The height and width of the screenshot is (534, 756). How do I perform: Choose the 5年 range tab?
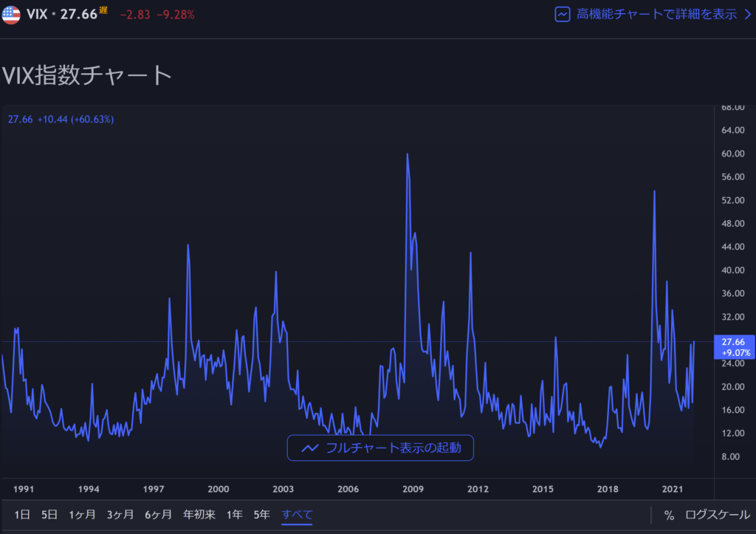click(x=261, y=515)
